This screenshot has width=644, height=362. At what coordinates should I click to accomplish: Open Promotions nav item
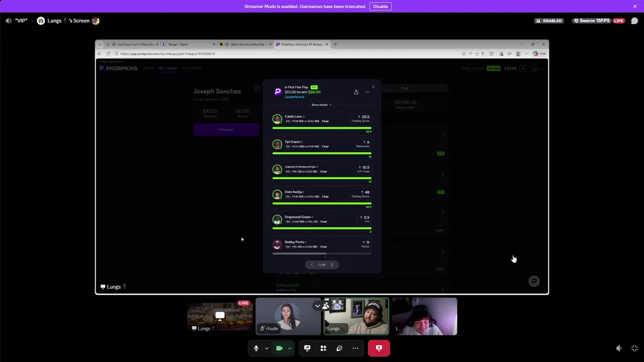point(192,68)
